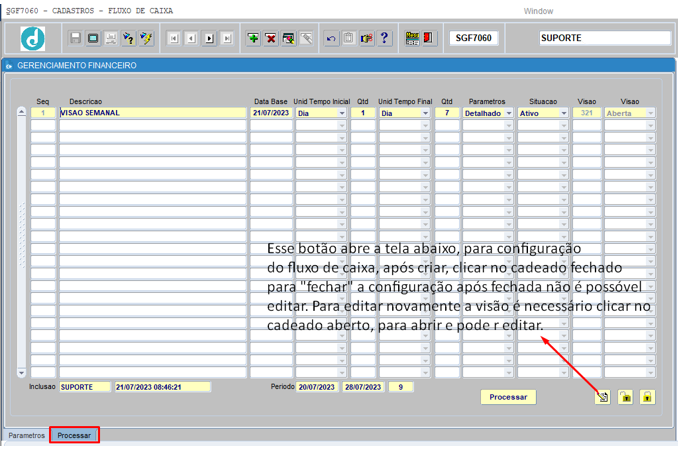This screenshot has width=678, height=449.
Task: Click the print screen monitor icon
Action: point(93,38)
